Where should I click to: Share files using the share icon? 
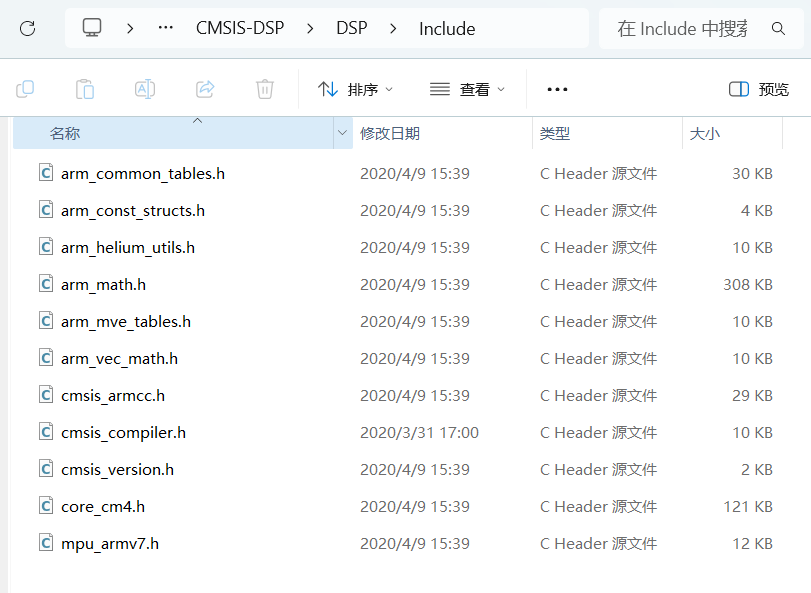(204, 89)
